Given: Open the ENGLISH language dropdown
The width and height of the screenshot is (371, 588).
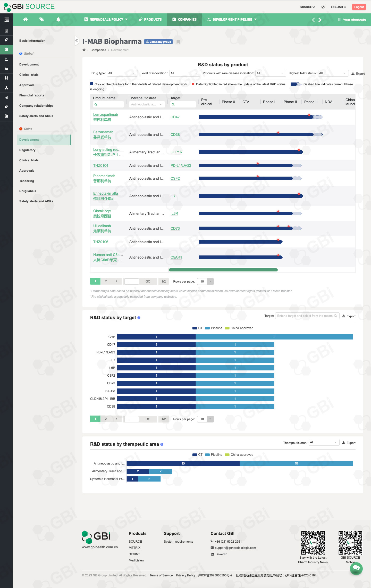Looking at the screenshot, I should (x=338, y=7).
